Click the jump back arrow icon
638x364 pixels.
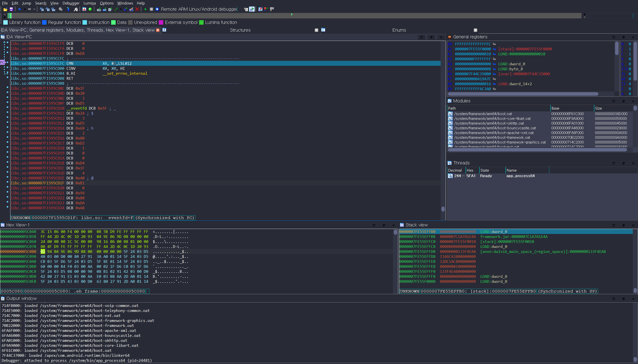(20, 9)
